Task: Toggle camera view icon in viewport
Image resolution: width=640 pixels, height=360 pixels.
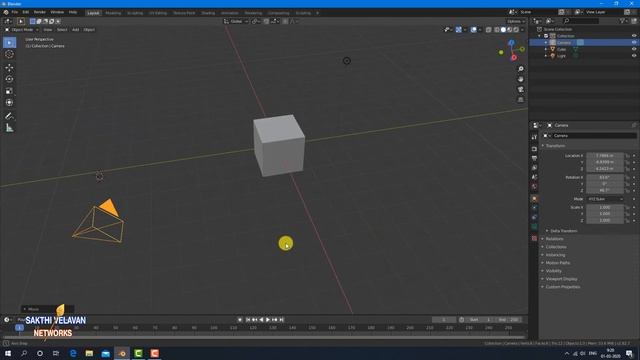Action: (520, 89)
